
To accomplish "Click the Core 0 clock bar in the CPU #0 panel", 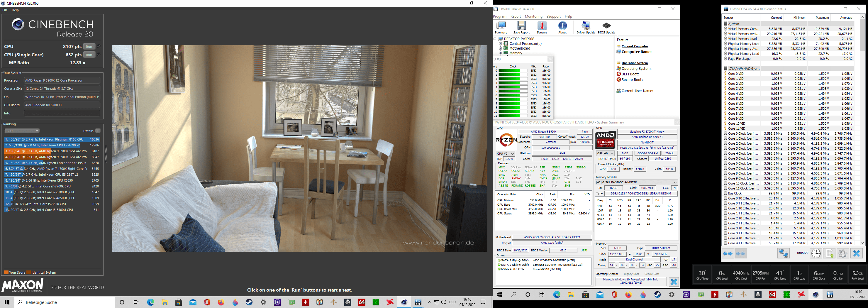I will (x=513, y=70).
